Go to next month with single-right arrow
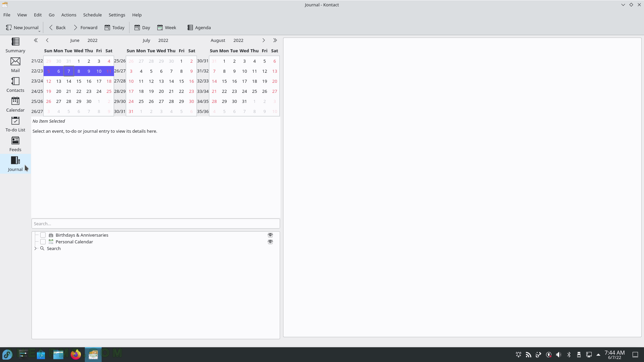Image resolution: width=644 pixels, height=362 pixels. [264, 40]
